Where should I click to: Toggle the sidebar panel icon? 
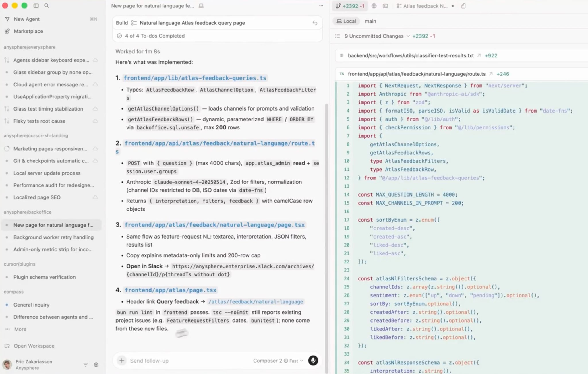[x=36, y=5]
